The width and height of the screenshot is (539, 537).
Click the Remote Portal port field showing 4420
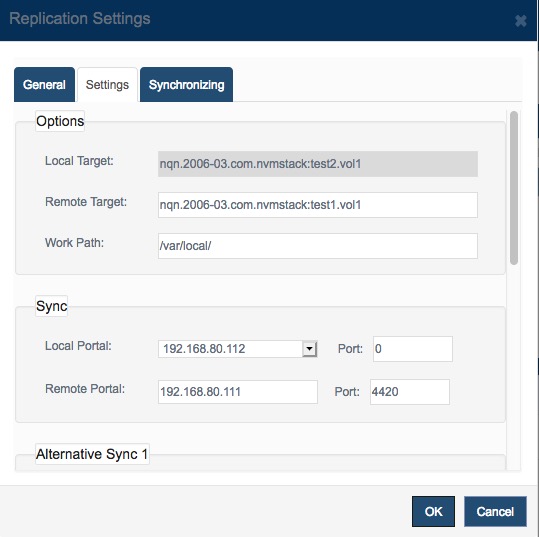409,392
